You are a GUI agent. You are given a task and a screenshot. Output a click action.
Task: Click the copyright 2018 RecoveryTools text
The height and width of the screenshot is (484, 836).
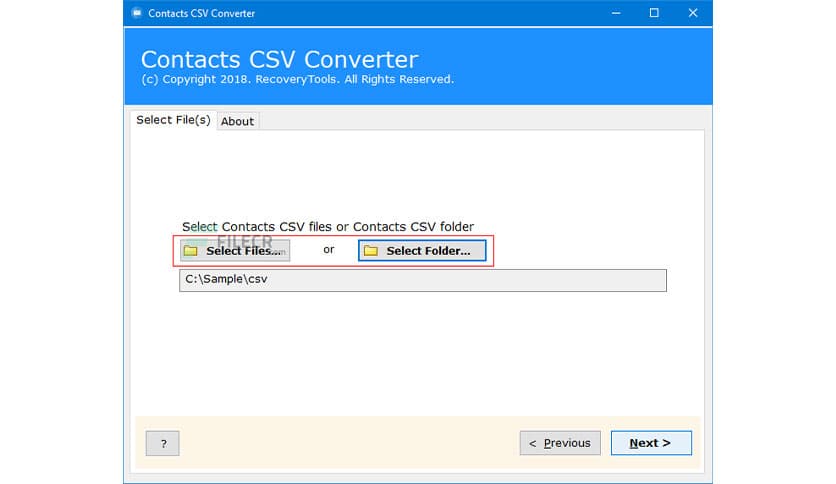tap(298, 79)
